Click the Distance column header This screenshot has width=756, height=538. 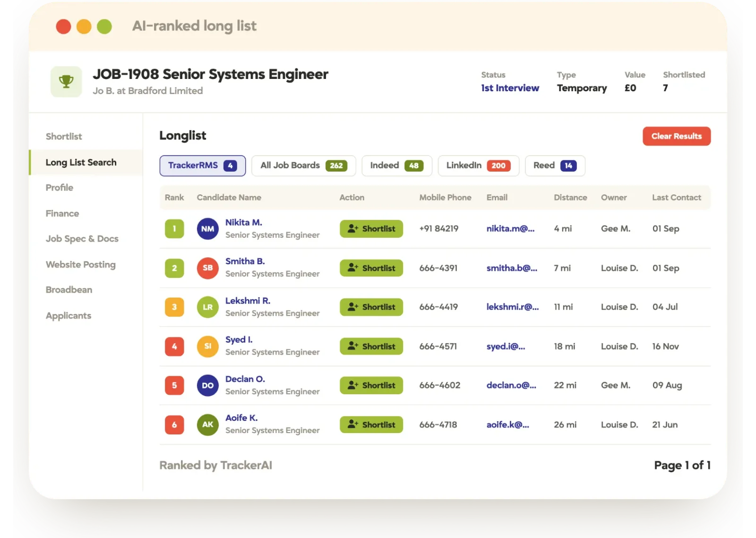(570, 198)
